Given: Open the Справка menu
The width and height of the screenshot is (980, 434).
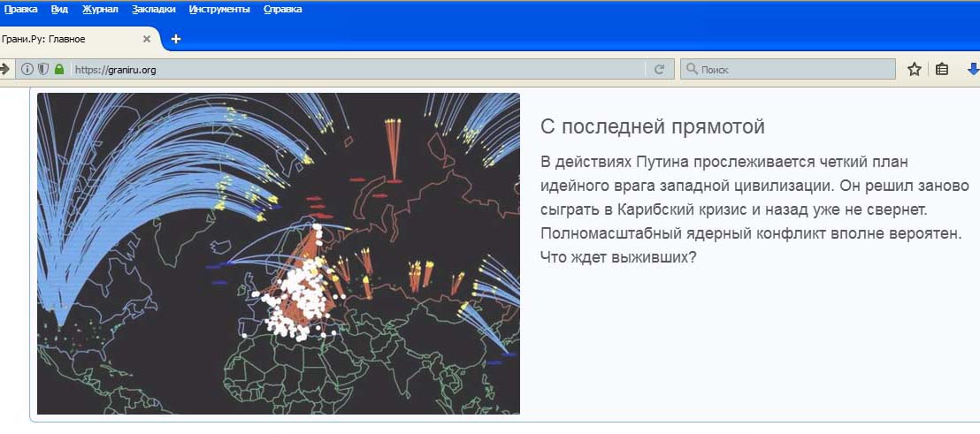Looking at the screenshot, I should 282,10.
